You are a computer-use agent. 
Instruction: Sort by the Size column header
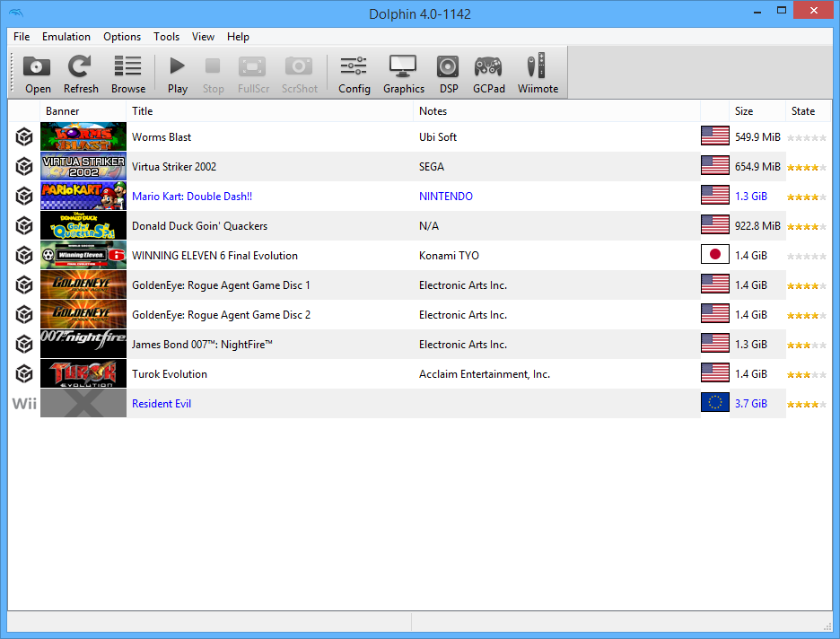click(757, 111)
